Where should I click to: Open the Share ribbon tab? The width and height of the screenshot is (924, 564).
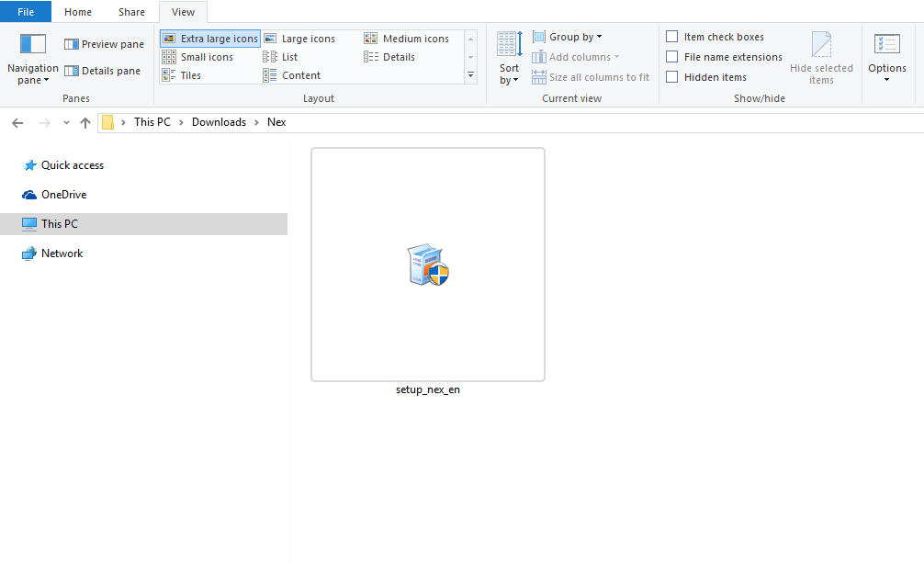click(x=130, y=12)
